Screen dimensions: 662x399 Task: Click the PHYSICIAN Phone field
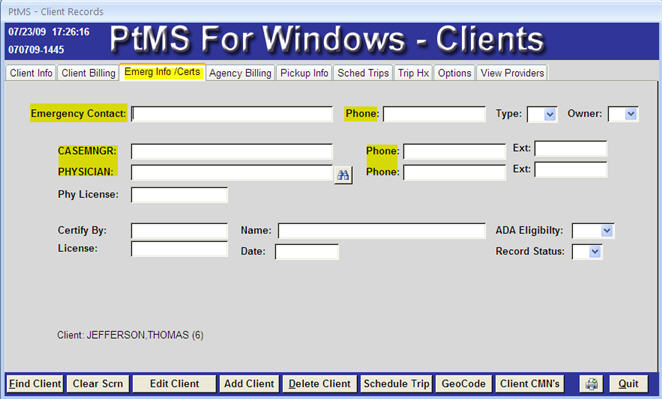(x=454, y=173)
